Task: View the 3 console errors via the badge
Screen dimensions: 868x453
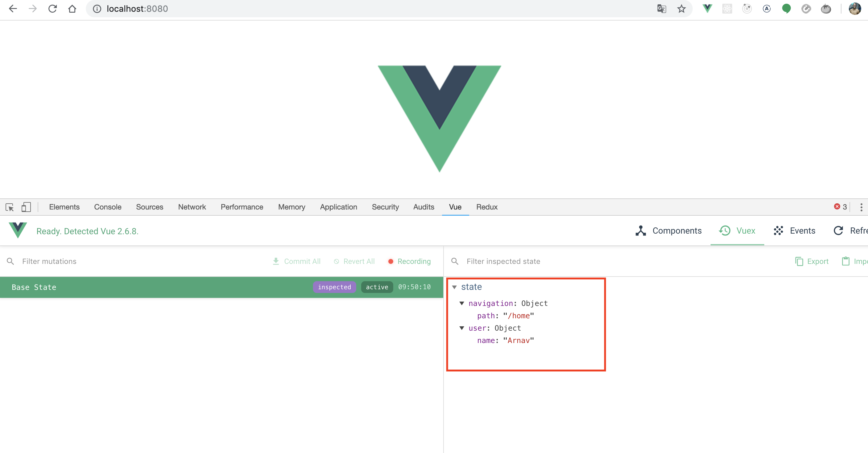Action: coord(840,206)
